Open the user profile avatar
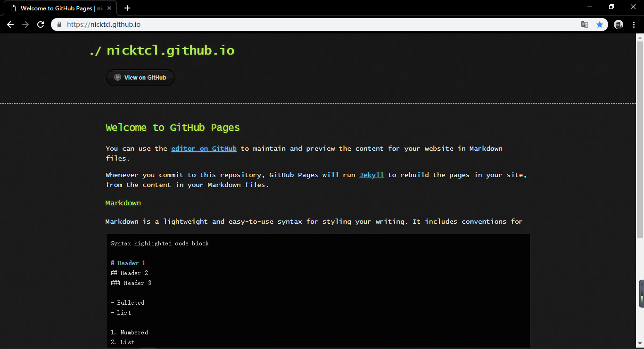Viewport: 644px width, 349px height. coord(619,24)
